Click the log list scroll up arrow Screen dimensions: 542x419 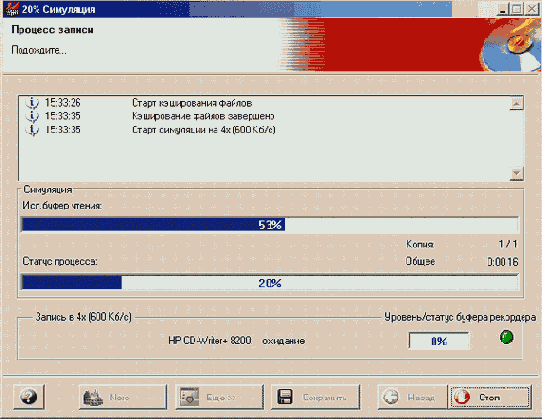point(516,103)
